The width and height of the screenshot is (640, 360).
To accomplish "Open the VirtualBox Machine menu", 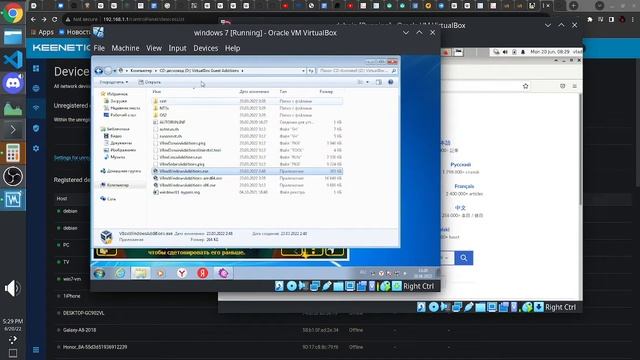I will (x=125, y=48).
